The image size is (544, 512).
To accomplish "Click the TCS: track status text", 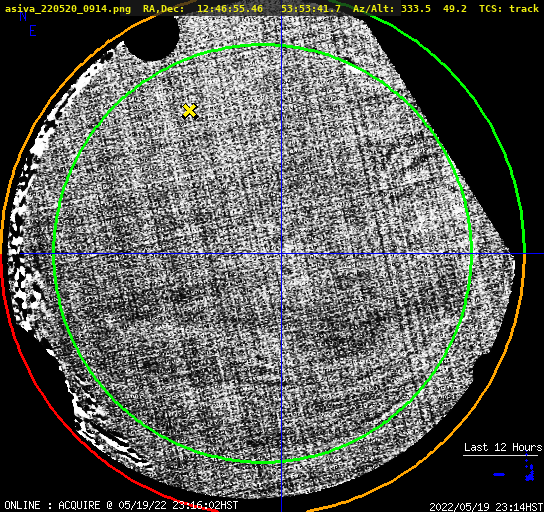I will coord(509,8).
